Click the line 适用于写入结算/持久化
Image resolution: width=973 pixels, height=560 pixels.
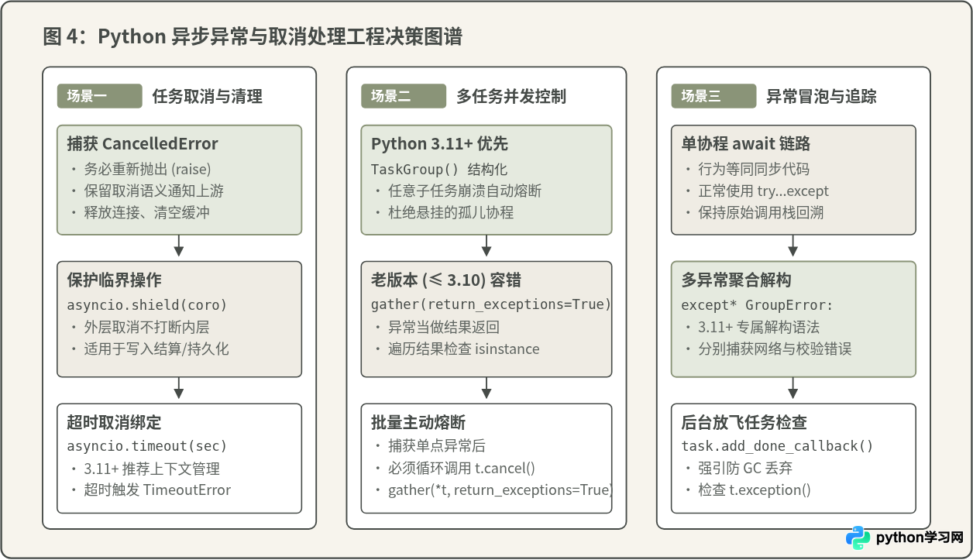pos(156,349)
